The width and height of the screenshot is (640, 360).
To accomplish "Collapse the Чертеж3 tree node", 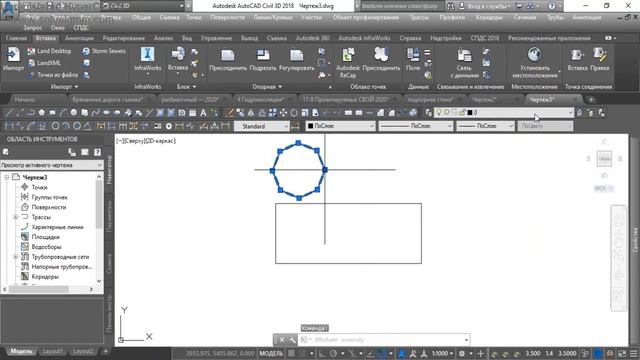I will (7, 177).
